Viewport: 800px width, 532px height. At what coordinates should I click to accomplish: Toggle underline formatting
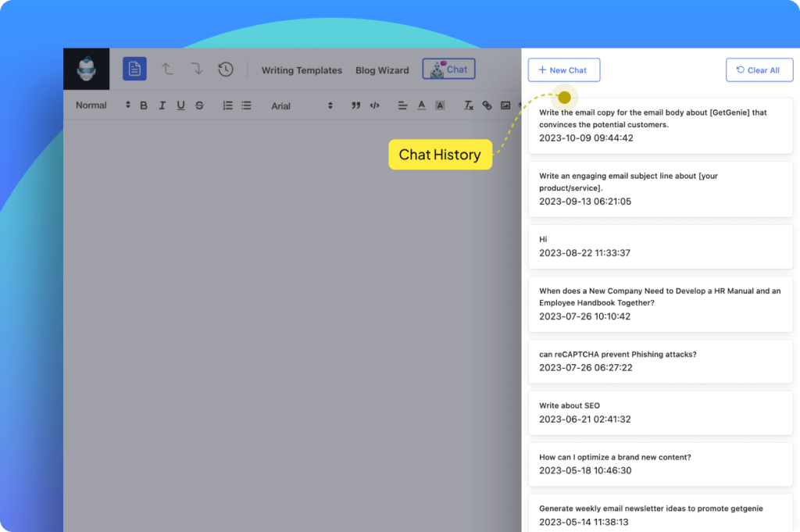tap(180, 105)
